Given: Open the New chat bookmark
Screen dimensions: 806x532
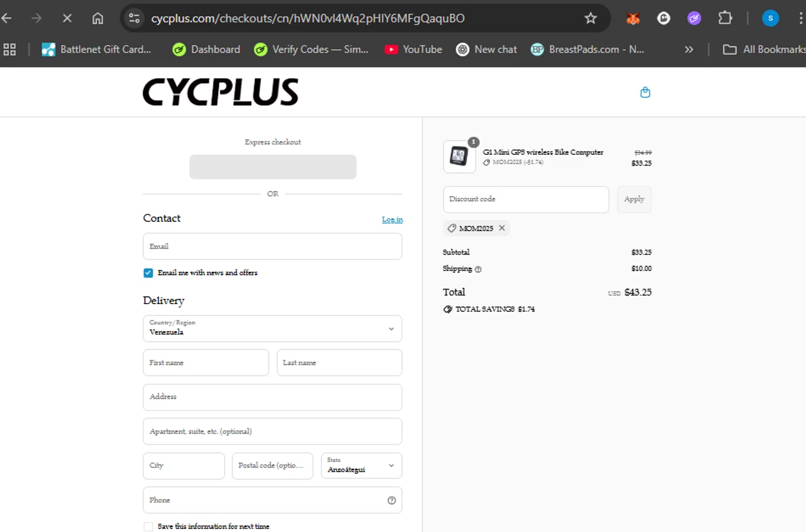Looking at the screenshot, I should pyautogui.click(x=486, y=49).
